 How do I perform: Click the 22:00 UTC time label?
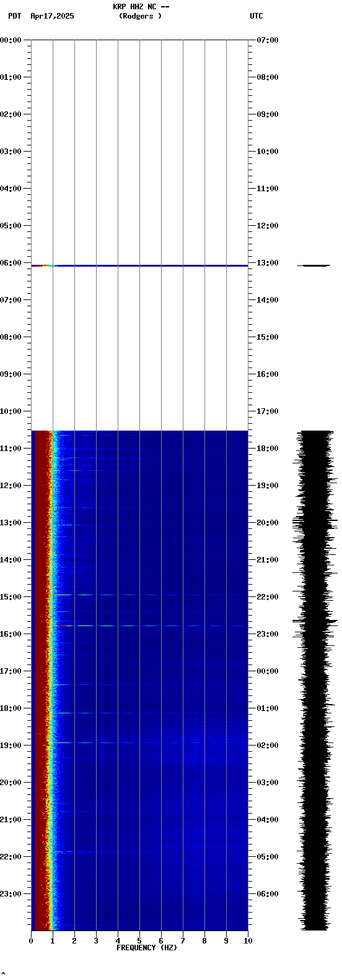(268, 597)
